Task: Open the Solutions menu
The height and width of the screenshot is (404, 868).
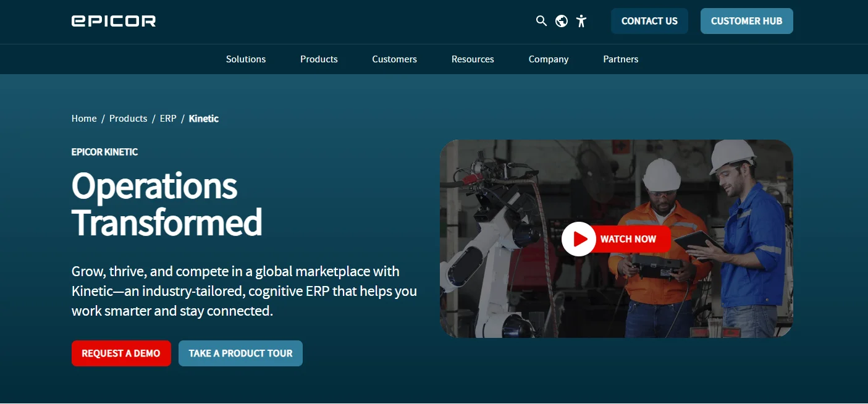Action: click(x=246, y=59)
